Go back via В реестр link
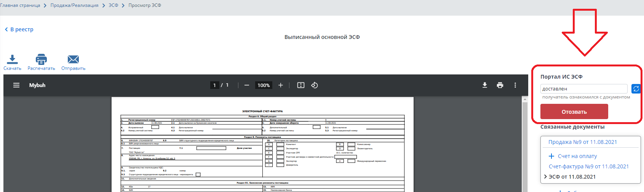Viewport: 644px width, 192px height. [x=19, y=29]
